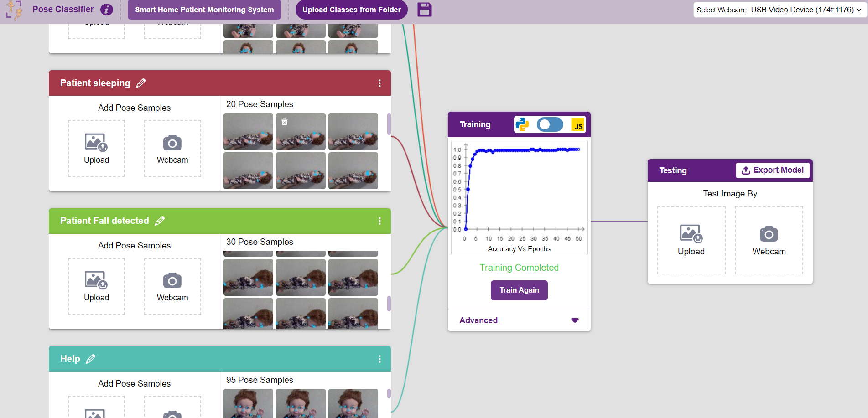Expand the Advanced training options

[x=519, y=320]
